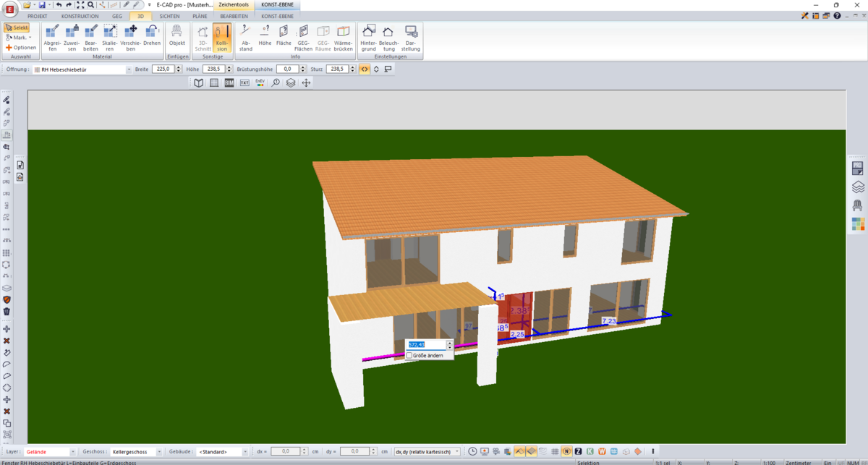The image size is (868, 465).
Task: Expand the Öffnung type dropdown
Action: point(129,70)
